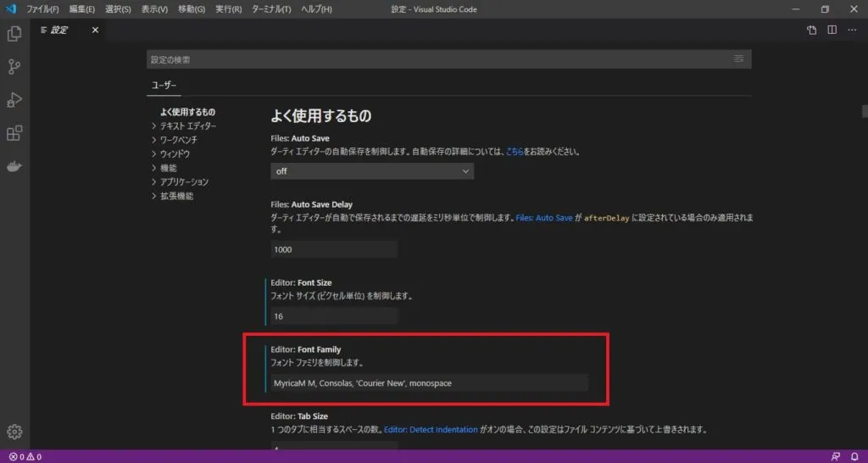Open the Extensions view

pyautogui.click(x=14, y=133)
